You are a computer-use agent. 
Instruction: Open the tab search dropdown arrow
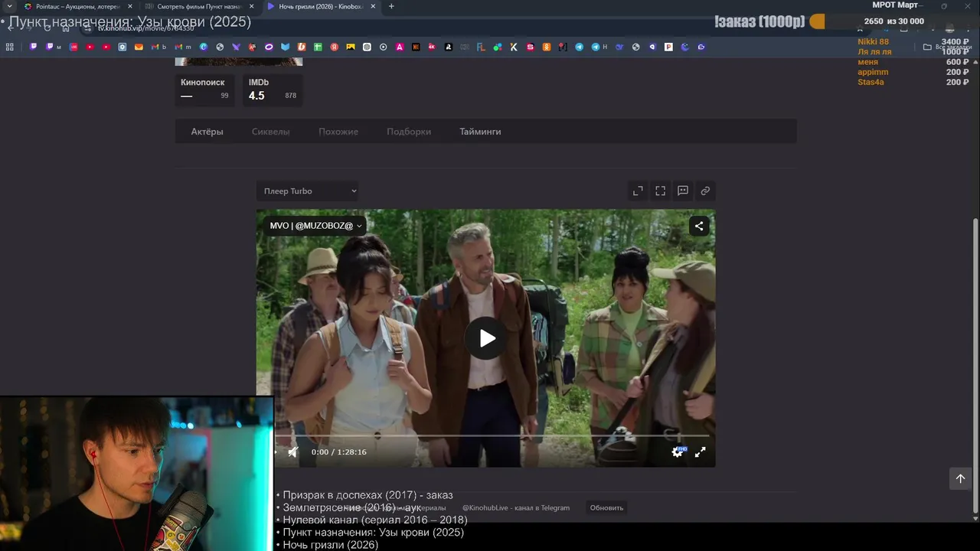(x=9, y=6)
